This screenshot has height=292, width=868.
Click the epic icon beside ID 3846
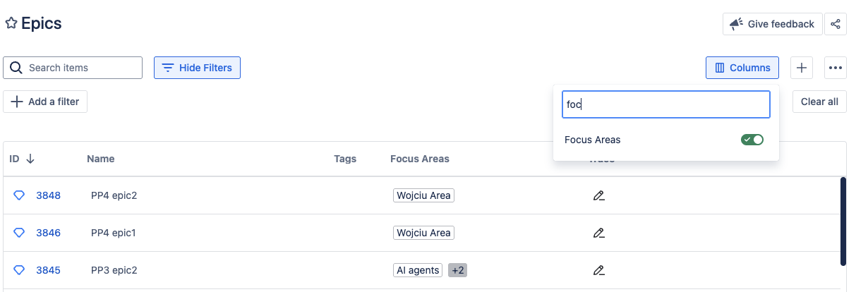point(19,233)
